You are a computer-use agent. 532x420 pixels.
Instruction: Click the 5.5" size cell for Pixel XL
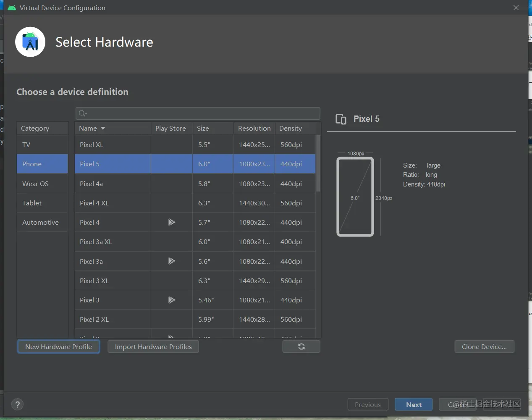point(213,144)
